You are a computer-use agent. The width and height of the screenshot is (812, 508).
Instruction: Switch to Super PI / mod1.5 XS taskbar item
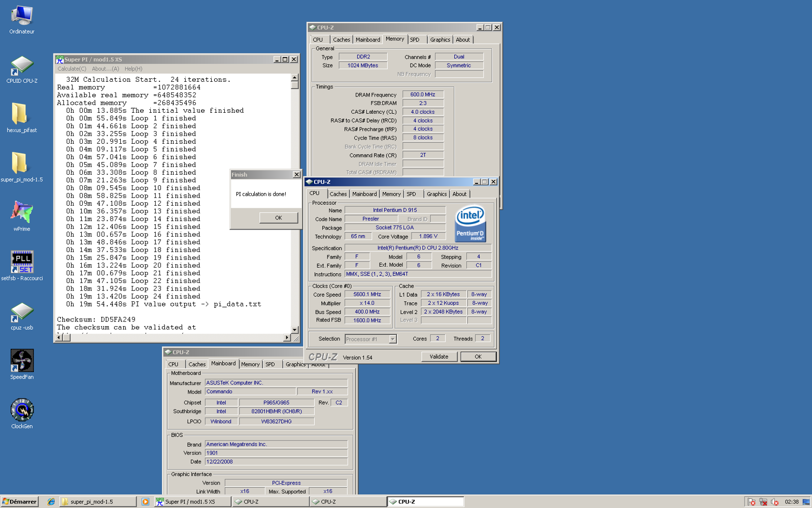pos(192,501)
